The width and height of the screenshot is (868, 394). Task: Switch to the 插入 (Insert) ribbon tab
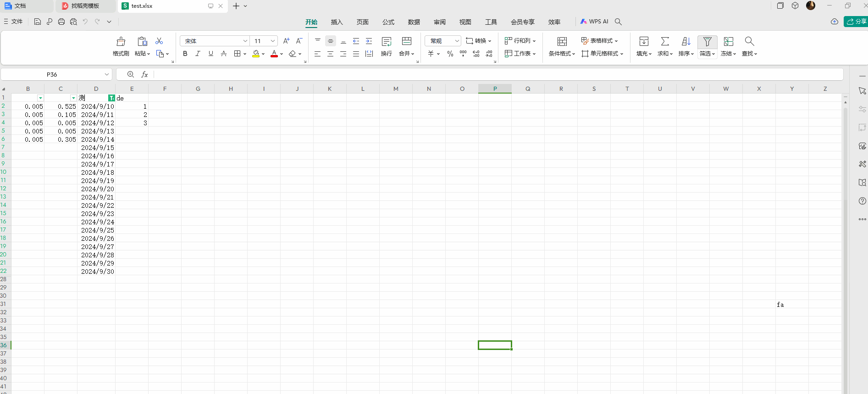coord(337,22)
